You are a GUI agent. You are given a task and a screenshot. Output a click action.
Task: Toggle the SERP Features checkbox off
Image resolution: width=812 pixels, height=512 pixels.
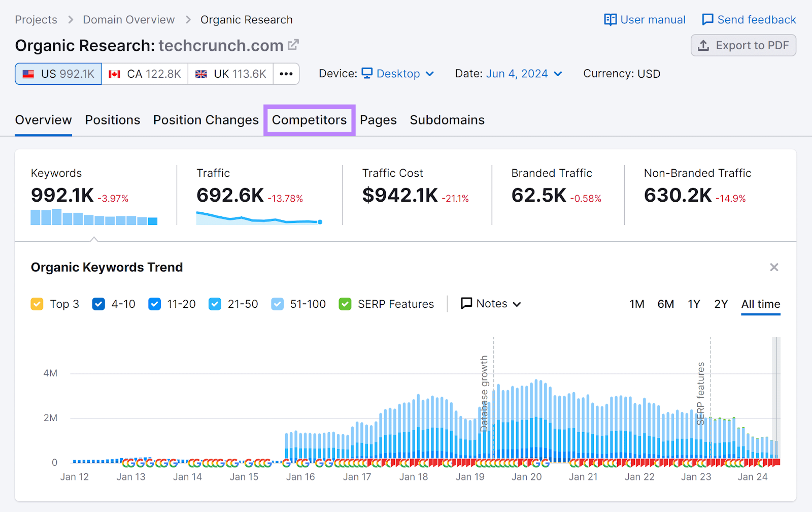(x=345, y=304)
